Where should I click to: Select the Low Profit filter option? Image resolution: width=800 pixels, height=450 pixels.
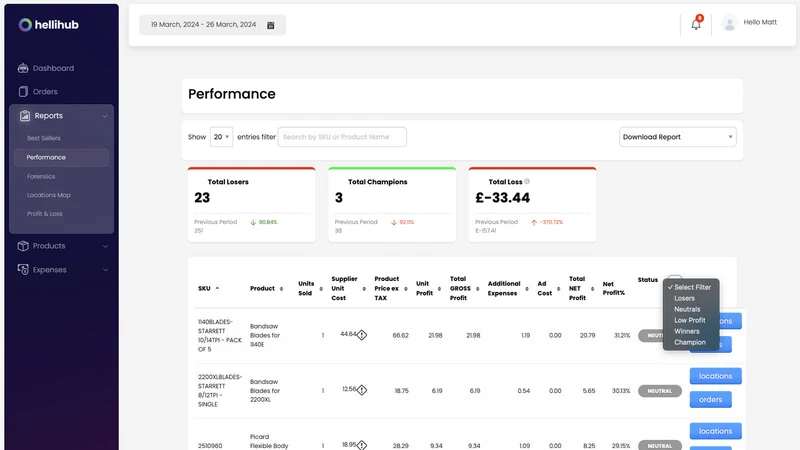[690, 320]
